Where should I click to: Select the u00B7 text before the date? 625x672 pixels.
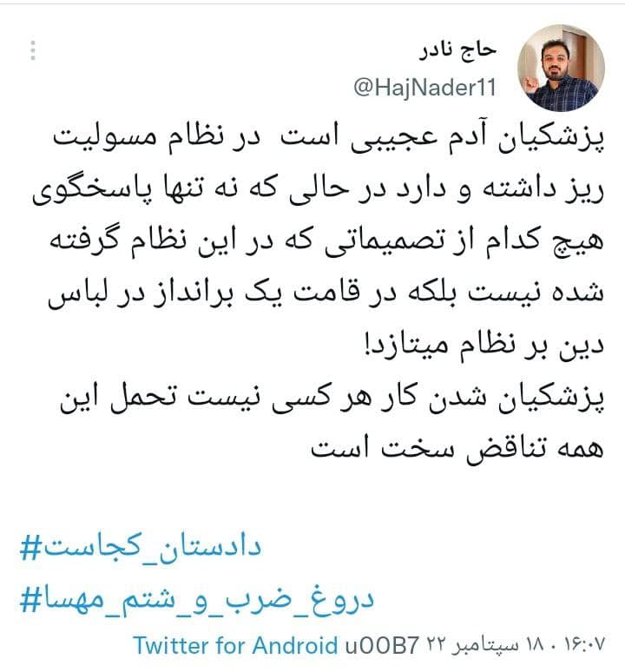(x=382, y=645)
